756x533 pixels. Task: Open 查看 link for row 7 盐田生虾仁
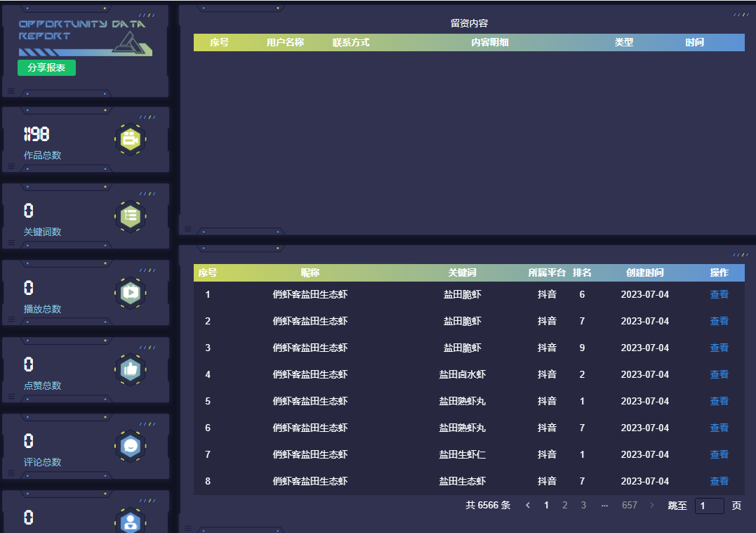point(719,454)
